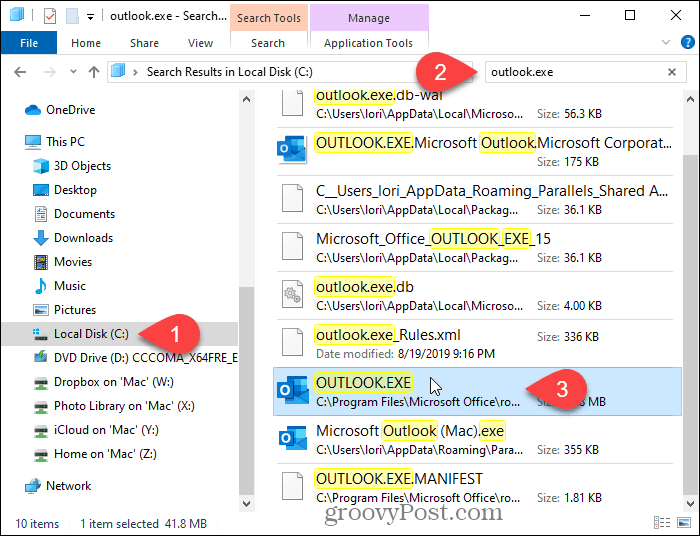Select Microsoft_Office_OUTLOOK_EXE_15 result
The height and width of the screenshot is (536, 700).
point(475,247)
